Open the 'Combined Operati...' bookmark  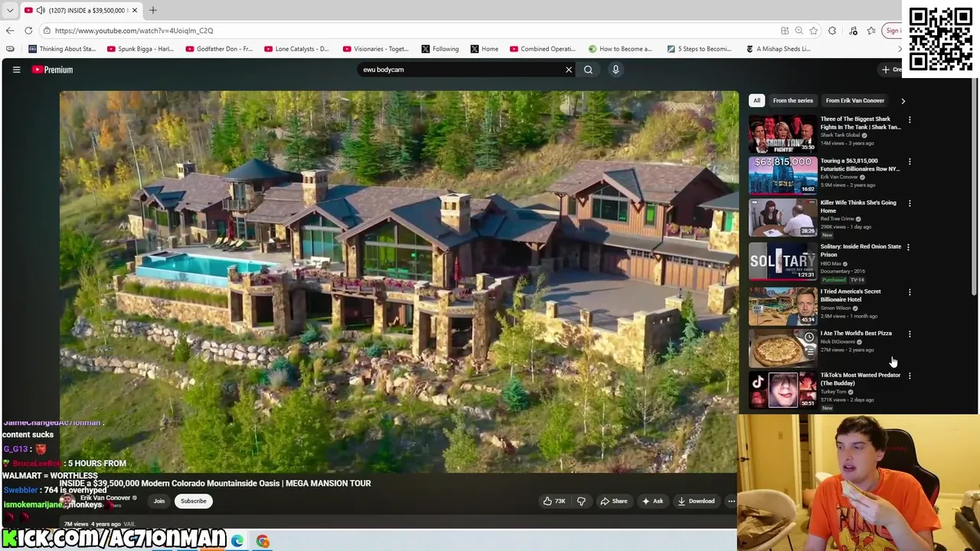point(542,49)
